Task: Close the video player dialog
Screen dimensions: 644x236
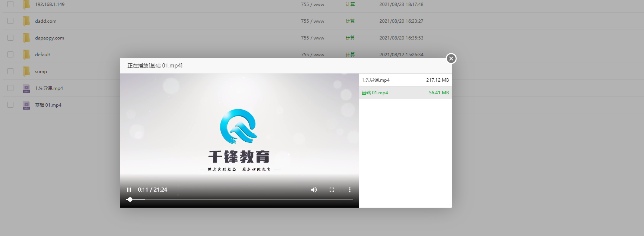Action: [x=451, y=59]
